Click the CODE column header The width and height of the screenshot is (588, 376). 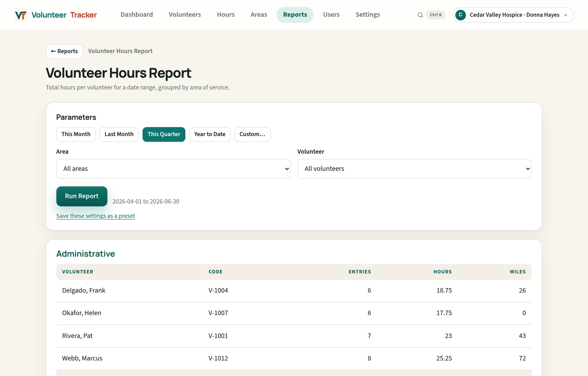coord(215,272)
